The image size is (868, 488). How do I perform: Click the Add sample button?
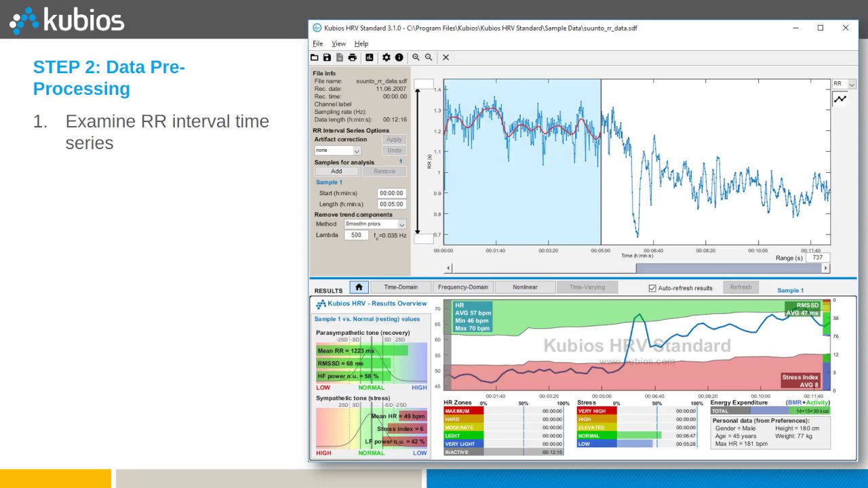pyautogui.click(x=336, y=171)
